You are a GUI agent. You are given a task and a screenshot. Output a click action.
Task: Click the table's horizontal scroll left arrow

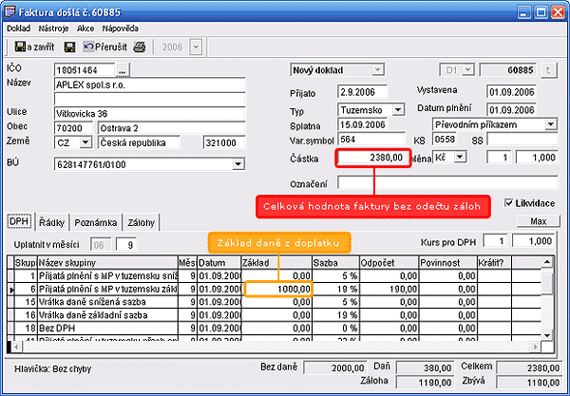click(17, 347)
